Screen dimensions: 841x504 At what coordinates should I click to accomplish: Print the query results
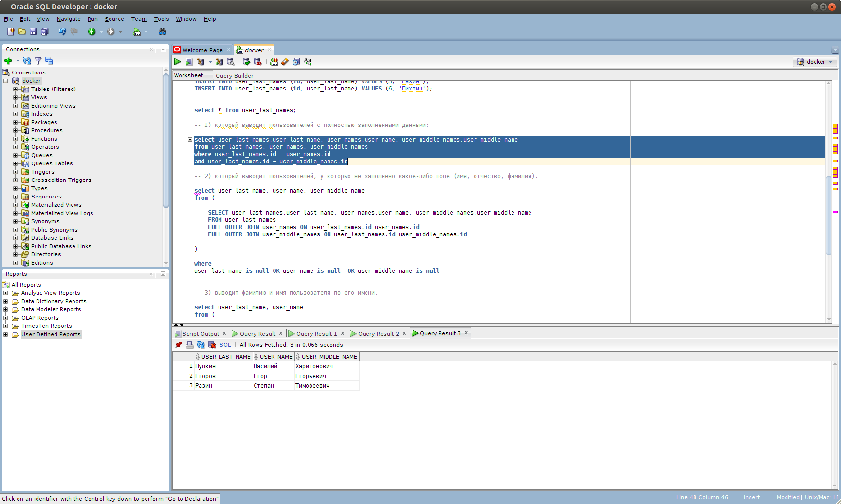point(189,344)
